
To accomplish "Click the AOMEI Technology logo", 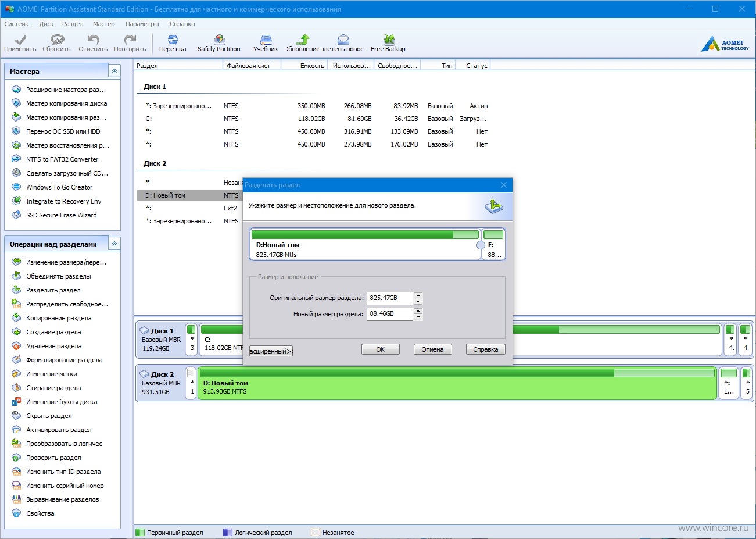I will pos(725,44).
